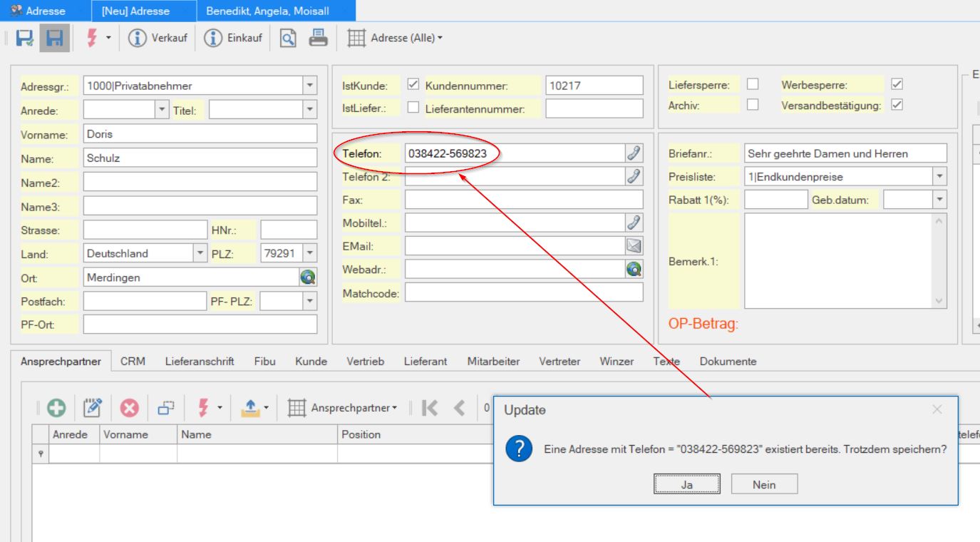This screenshot has width=980, height=542.
Task: Click into the Rabatt 1(%) field
Action: (775, 200)
